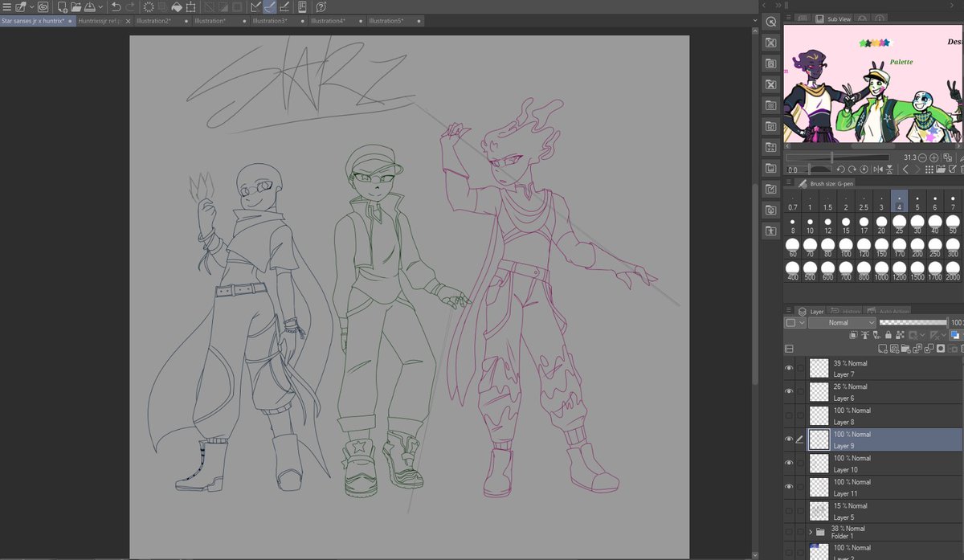The width and height of the screenshot is (964, 560).
Task: Toggle Snap to Grid icon
Action: (x=284, y=6)
